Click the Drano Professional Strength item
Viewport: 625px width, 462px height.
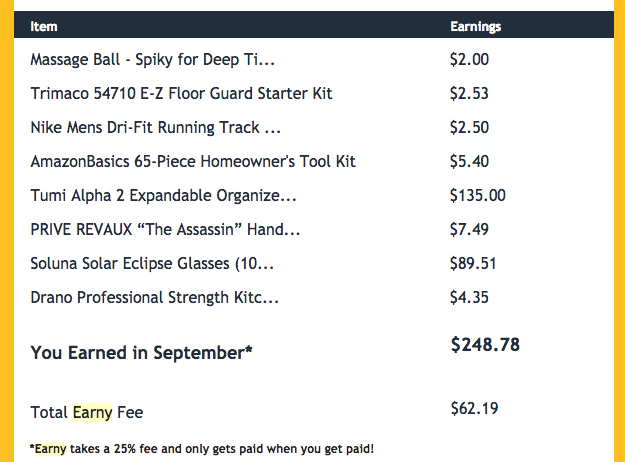(154, 297)
